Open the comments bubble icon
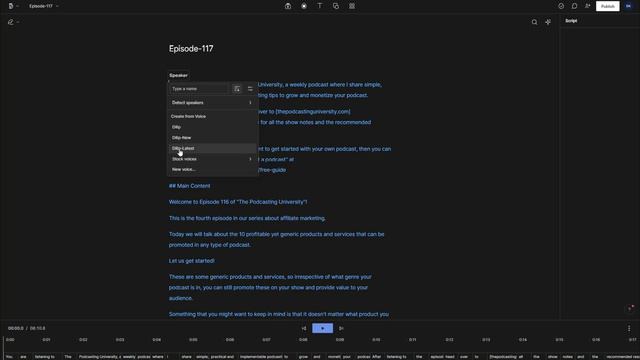 tap(574, 6)
